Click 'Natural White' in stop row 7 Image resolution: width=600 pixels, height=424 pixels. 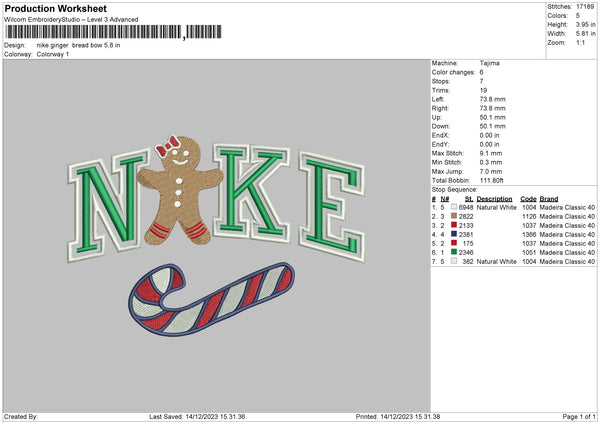497,262
